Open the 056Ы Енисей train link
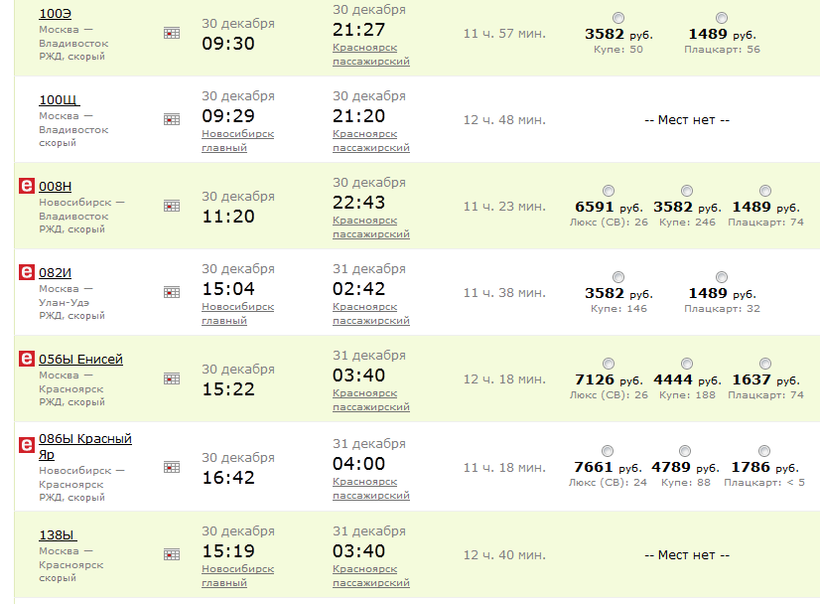The height and width of the screenshot is (604, 820). click(x=80, y=359)
